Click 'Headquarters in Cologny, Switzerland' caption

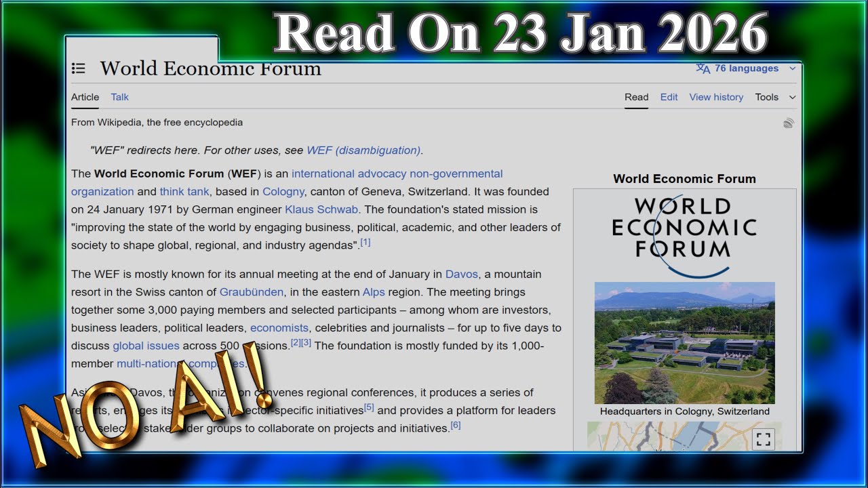[685, 411]
